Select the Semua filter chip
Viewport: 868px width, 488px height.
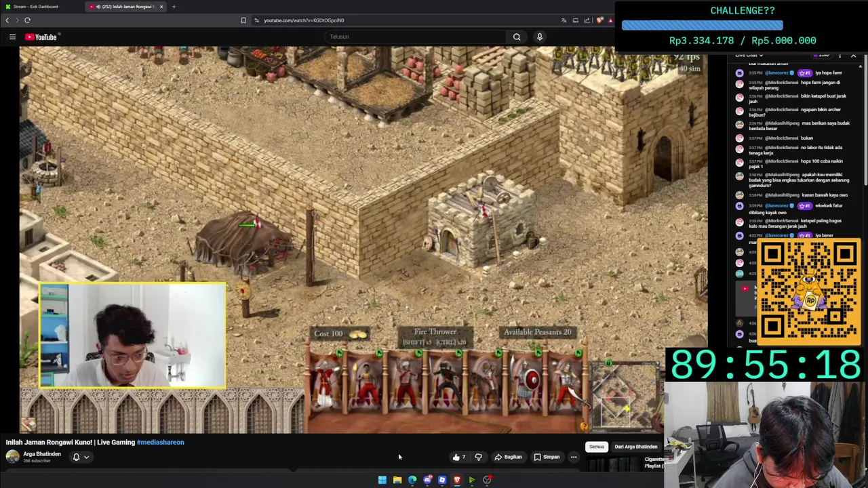597,447
